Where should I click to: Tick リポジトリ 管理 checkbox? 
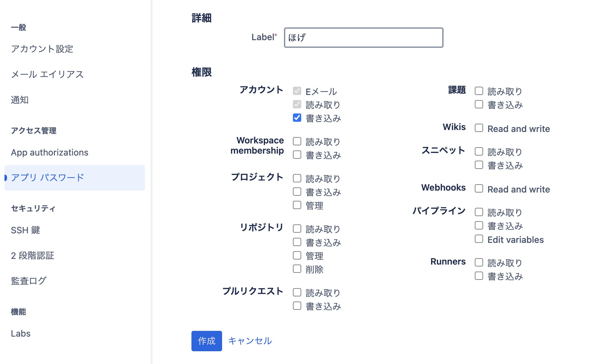point(297,255)
